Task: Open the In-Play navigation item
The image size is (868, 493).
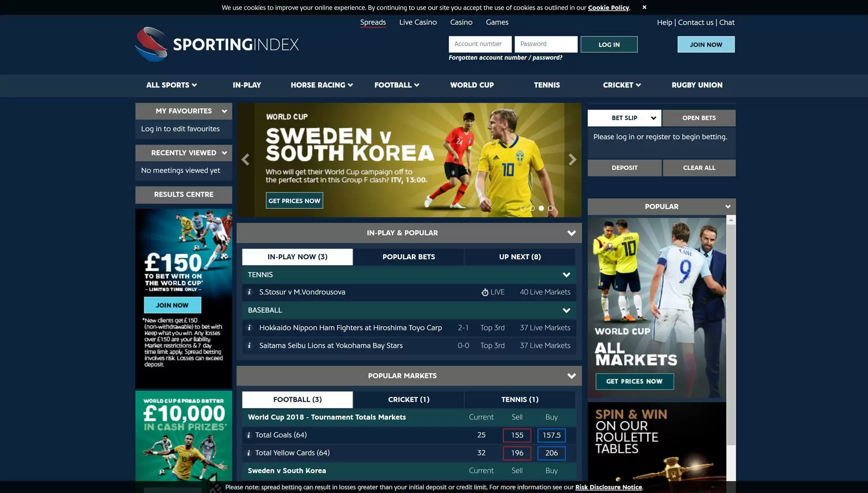Action: (247, 85)
